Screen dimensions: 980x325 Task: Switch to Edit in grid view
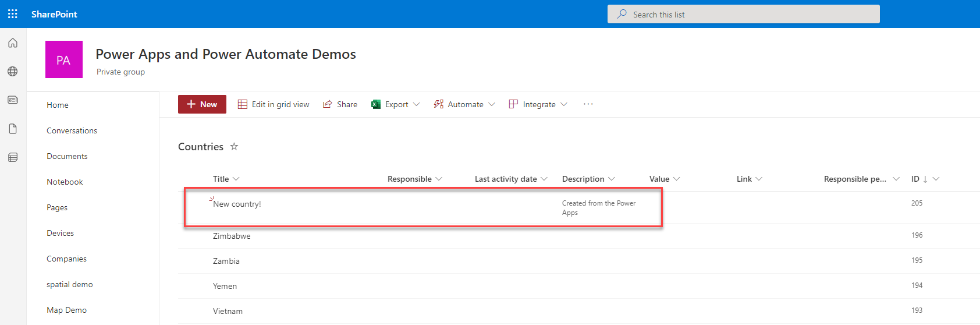(274, 104)
